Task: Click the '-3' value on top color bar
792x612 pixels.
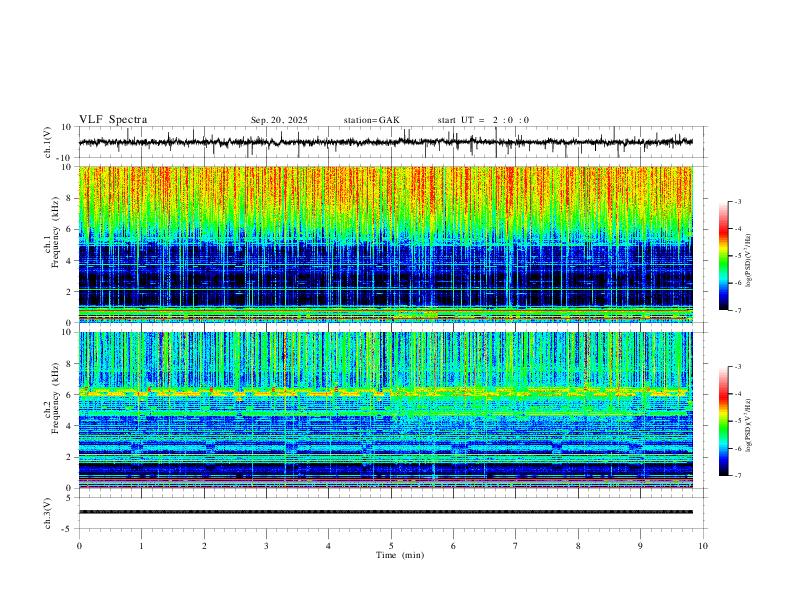Action: (x=738, y=201)
